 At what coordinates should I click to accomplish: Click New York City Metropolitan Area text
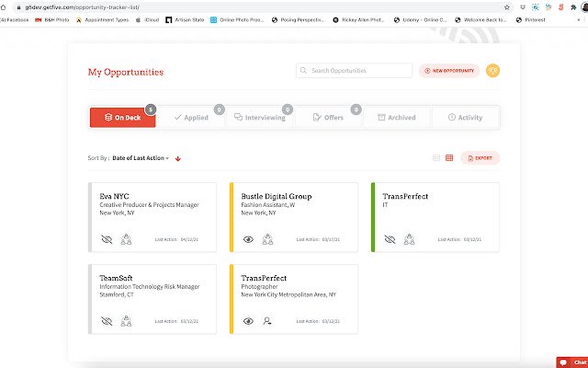288,294
